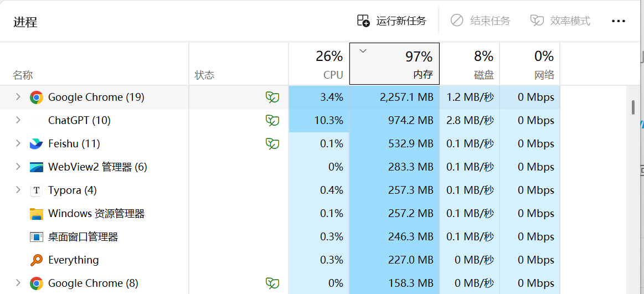Viewport: 644px width, 294px height.
Task: Click the 结束任务 circle-slash icon
Action: 457,20
